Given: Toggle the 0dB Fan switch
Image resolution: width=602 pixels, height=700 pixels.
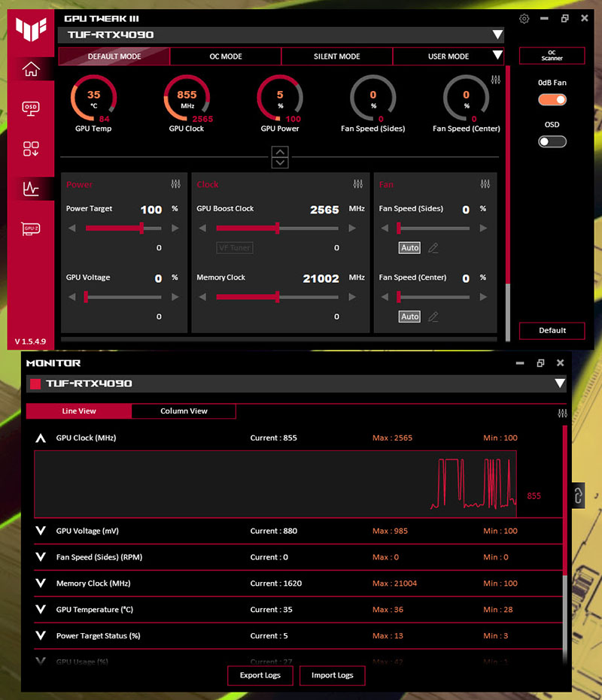Looking at the screenshot, I should 552,99.
